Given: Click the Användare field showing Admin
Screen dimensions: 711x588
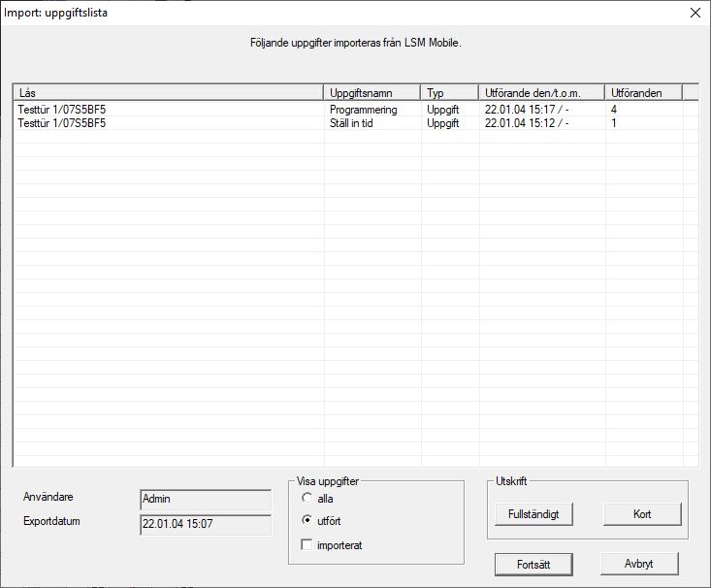Looking at the screenshot, I should click(205, 499).
